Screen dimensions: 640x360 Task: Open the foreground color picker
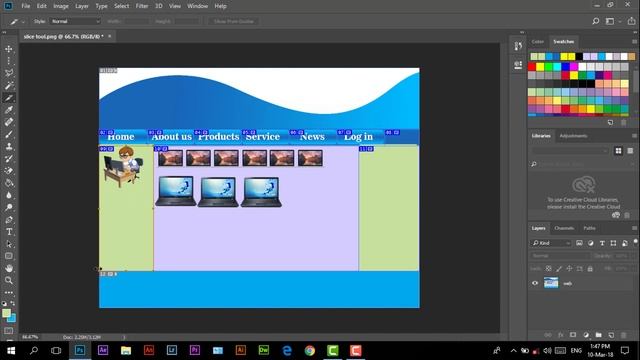6,313
